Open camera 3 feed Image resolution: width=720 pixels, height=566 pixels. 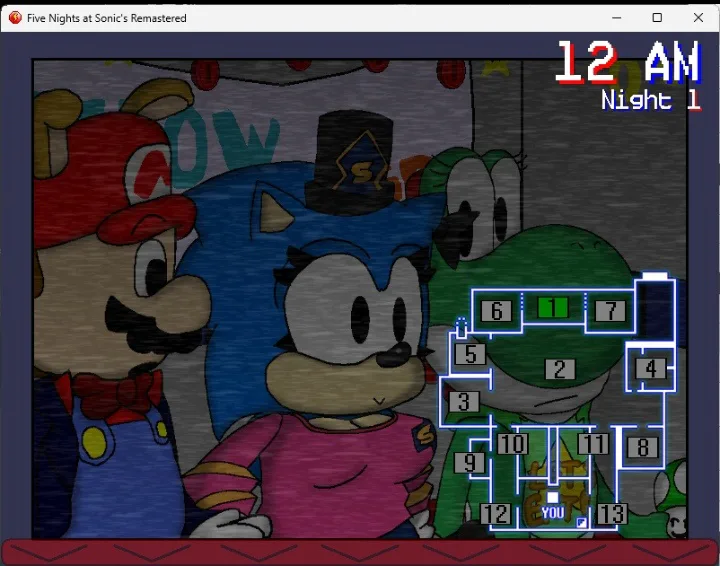(x=464, y=402)
